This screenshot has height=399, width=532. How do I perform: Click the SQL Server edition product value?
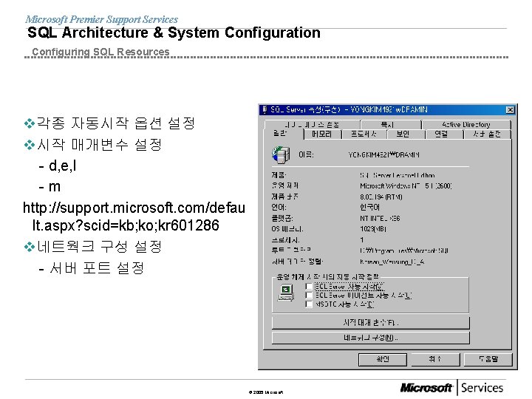tap(398, 175)
